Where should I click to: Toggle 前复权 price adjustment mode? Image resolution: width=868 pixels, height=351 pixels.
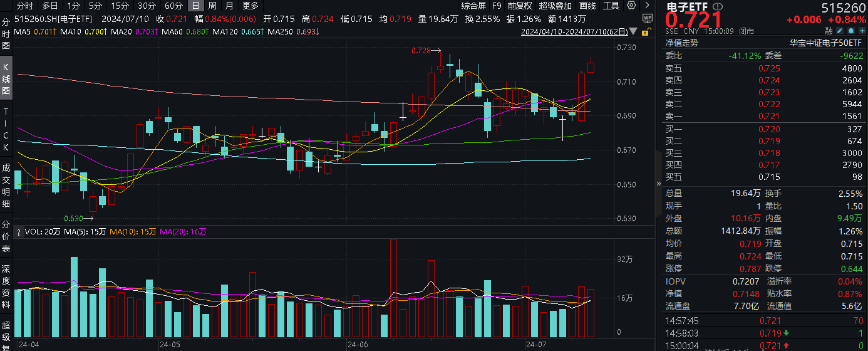click(519, 6)
